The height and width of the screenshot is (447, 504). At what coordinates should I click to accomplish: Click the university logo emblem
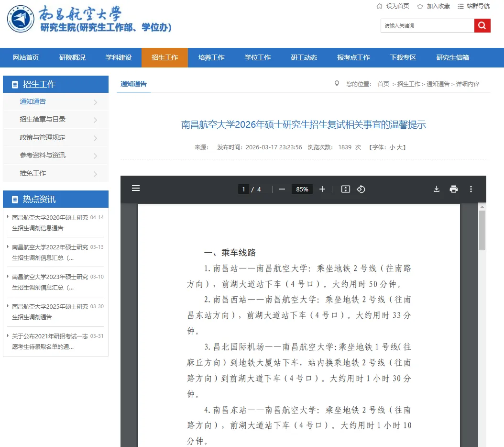21,19
